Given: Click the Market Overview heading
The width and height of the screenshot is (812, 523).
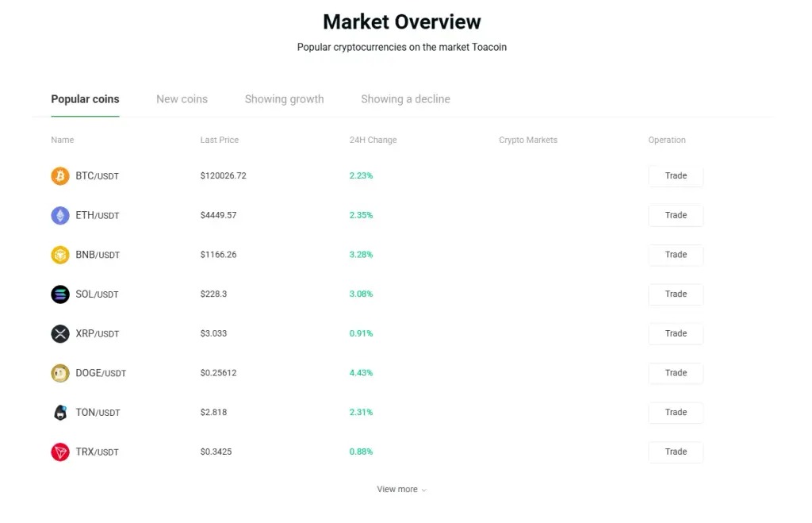Looking at the screenshot, I should point(402,21).
